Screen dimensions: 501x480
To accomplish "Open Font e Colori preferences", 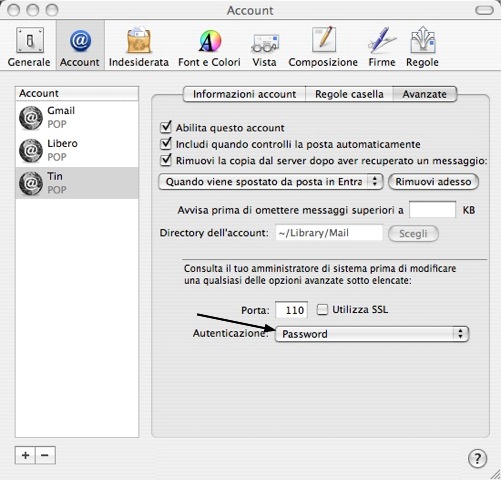I will tap(209, 47).
